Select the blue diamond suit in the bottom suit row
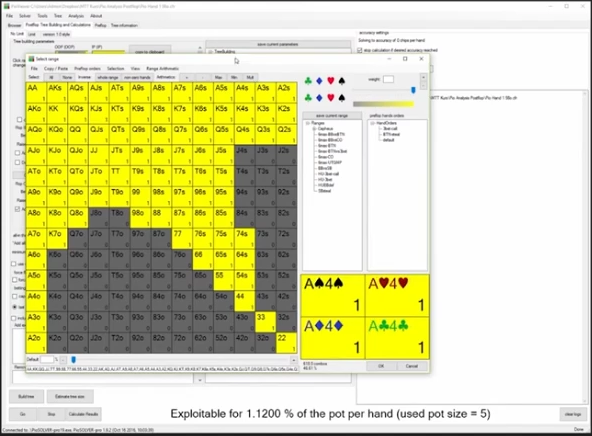The height and width of the screenshot is (436, 592). coord(319,98)
